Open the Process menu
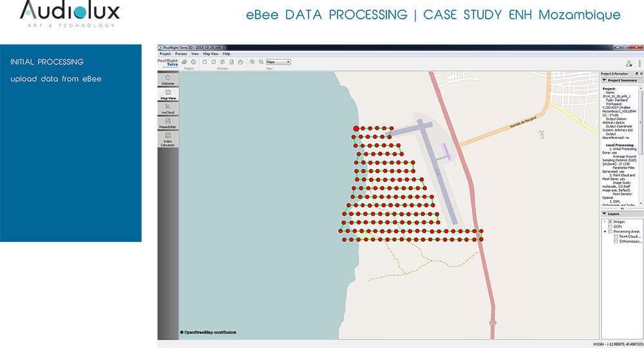Screen dimensions: 644x348 point(181,53)
